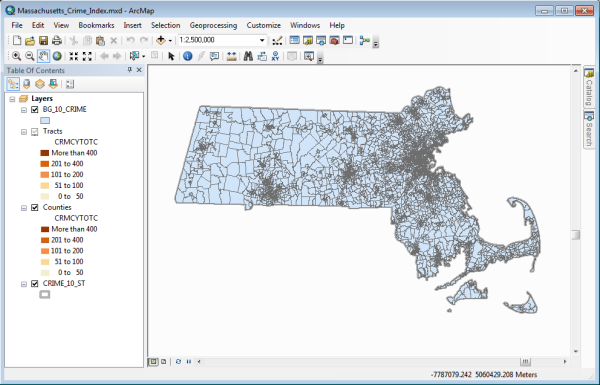The image size is (600, 385).
Task: Open the Catalog window toolbar icon
Action: (x=308, y=40)
